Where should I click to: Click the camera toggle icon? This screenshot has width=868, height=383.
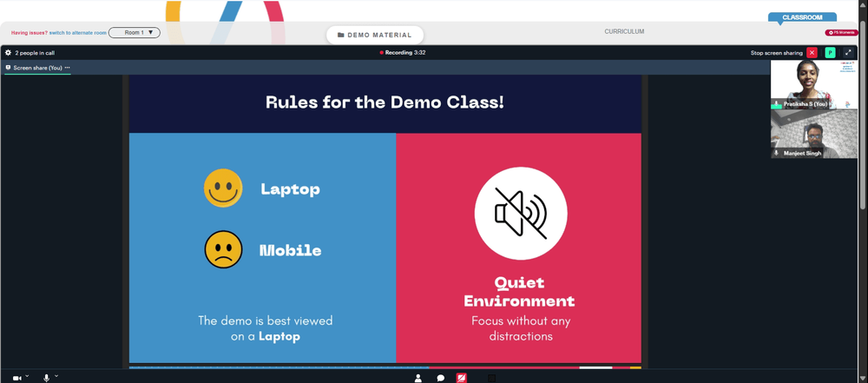point(16,378)
